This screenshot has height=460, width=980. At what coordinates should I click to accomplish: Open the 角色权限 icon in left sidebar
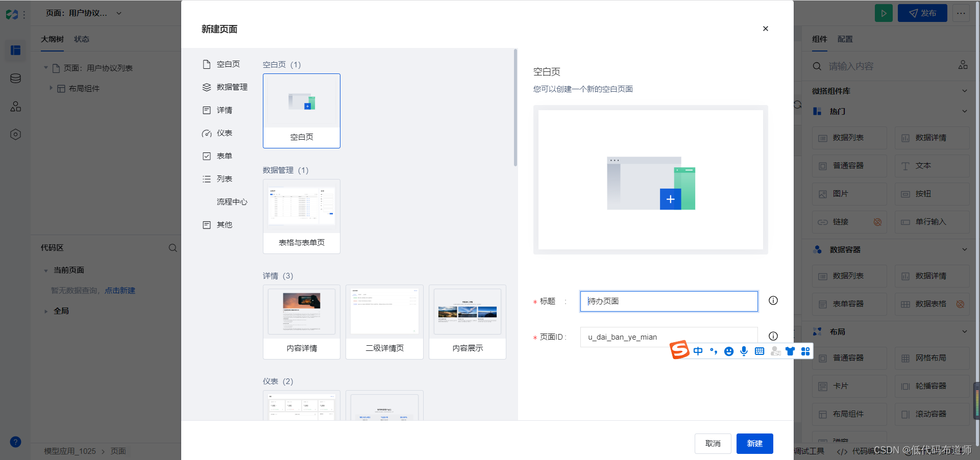15,106
